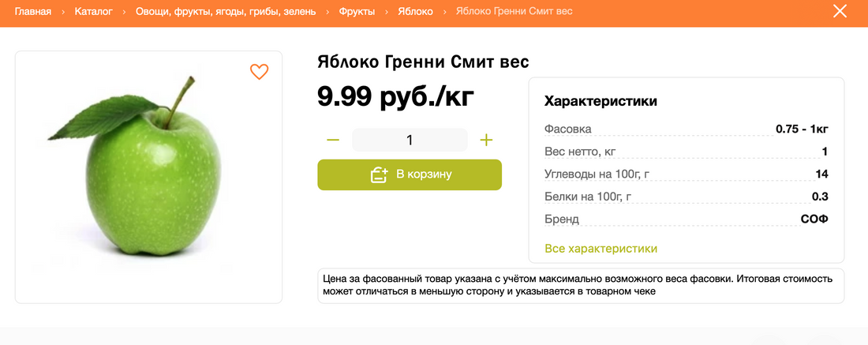Select the Фасовка value 0.75 - 1кг

point(802,129)
